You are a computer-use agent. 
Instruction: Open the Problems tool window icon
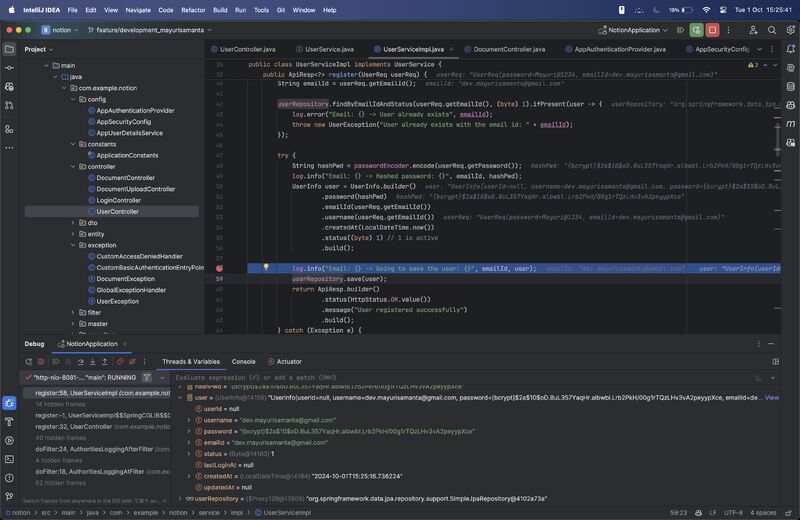[9, 478]
